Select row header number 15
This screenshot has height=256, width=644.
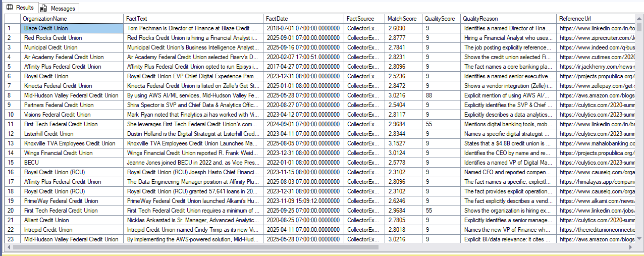[x=12, y=163]
